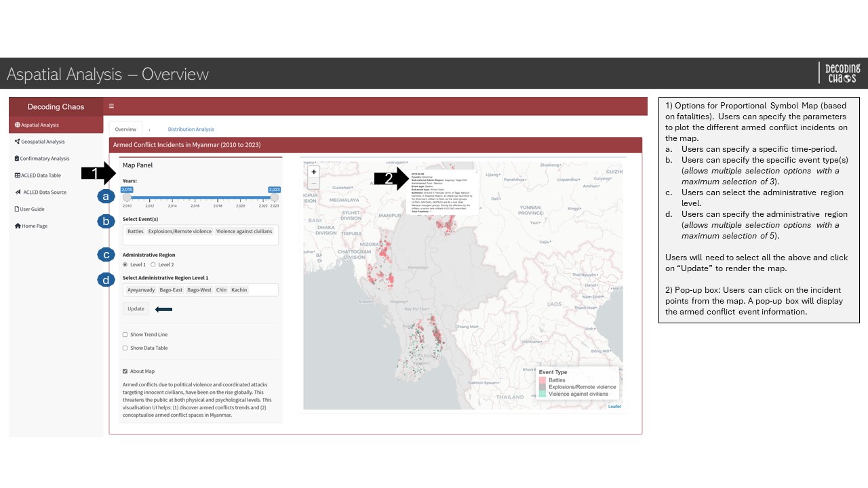Click the Years slider's 2023 handle
The image size is (868, 488).
pyautogui.click(x=274, y=197)
